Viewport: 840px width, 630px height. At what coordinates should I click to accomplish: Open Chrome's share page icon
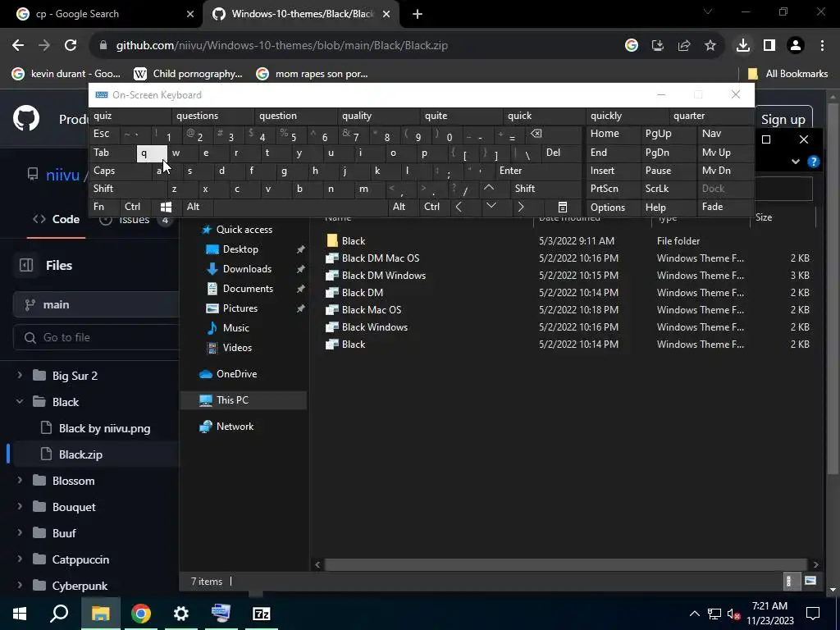[684, 46]
